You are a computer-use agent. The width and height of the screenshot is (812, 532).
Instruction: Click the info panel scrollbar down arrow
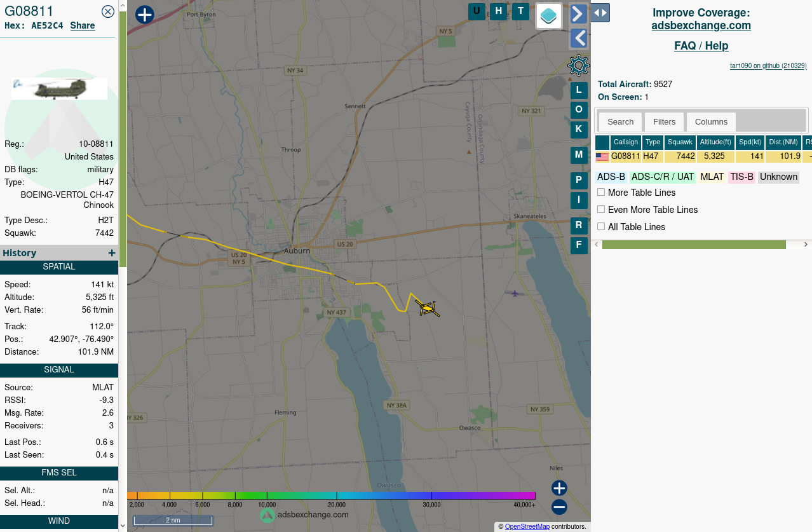[123, 526]
